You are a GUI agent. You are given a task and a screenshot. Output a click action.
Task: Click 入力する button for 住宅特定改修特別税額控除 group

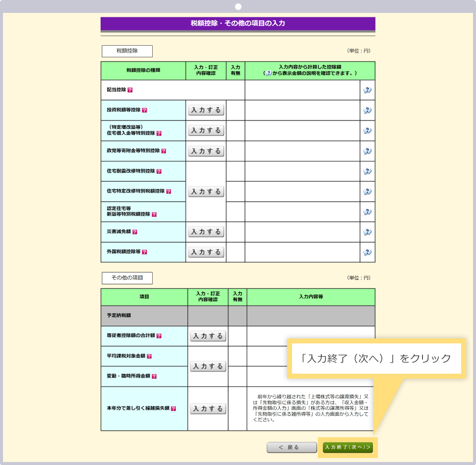coord(206,192)
